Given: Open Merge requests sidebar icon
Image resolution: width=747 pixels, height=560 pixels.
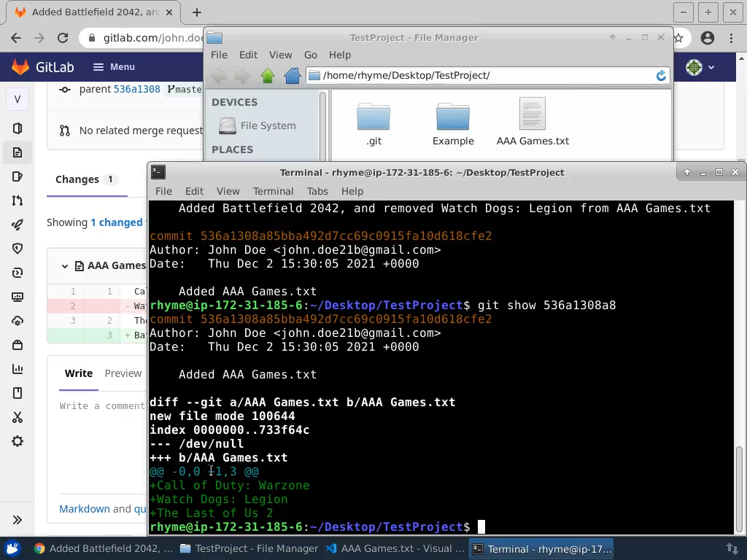Looking at the screenshot, I should pyautogui.click(x=18, y=201).
